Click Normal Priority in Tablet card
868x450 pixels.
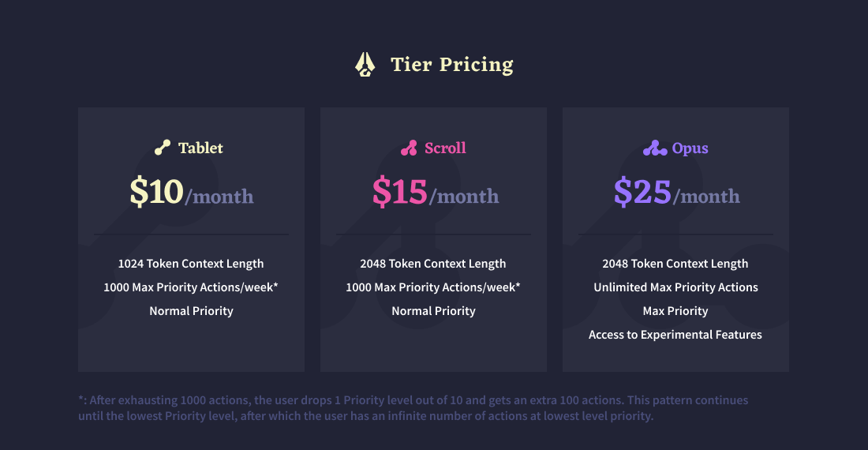192,311
